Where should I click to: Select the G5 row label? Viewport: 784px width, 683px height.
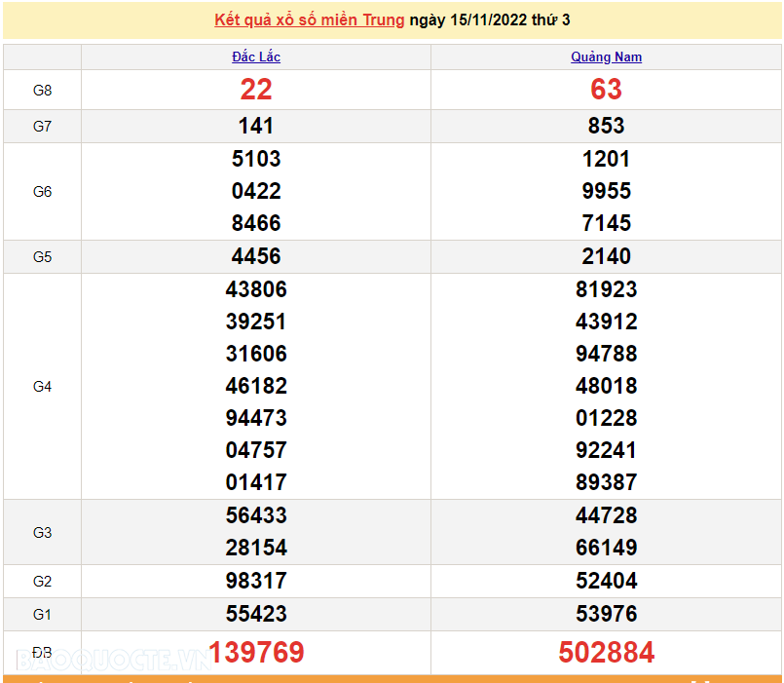pyautogui.click(x=41, y=256)
